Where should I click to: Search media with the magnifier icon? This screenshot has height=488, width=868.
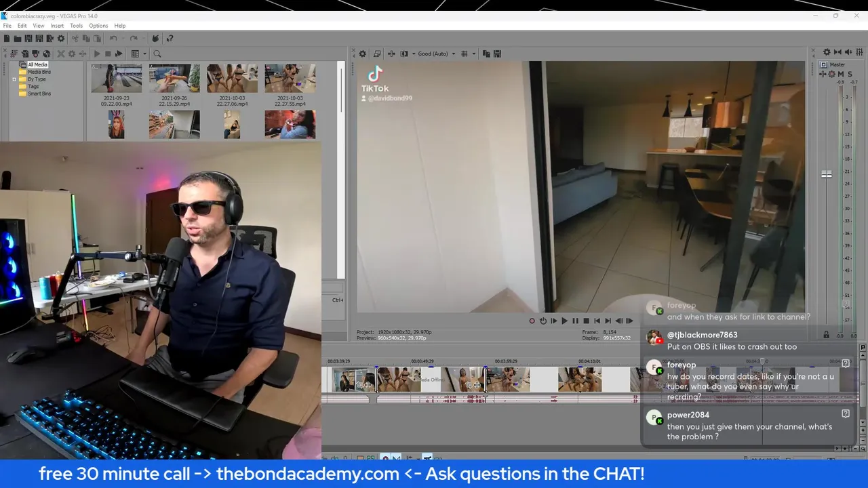(157, 54)
